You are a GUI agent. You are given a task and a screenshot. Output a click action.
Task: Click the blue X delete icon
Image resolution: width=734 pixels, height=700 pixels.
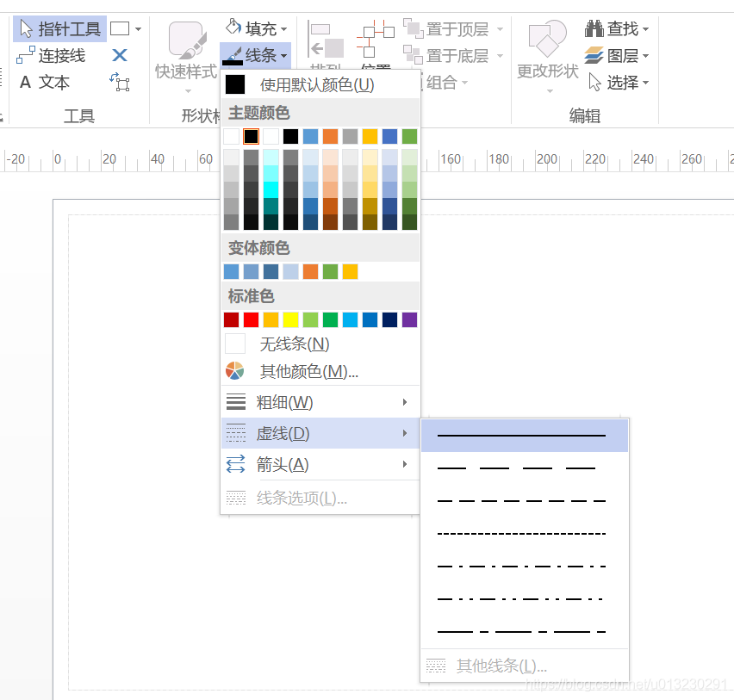[x=119, y=55]
